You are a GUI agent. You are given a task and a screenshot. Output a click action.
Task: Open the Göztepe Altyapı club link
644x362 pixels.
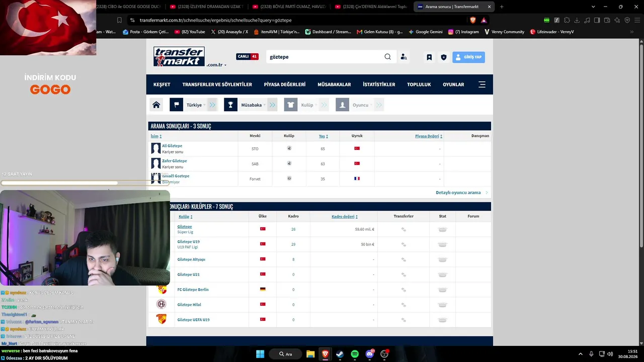pos(191,259)
